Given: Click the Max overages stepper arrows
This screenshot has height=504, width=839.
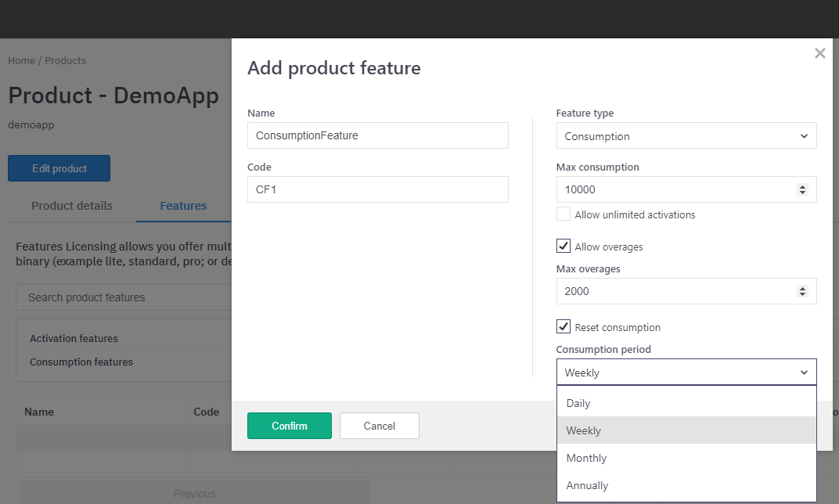Looking at the screenshot, I should (x=801, y=291).
